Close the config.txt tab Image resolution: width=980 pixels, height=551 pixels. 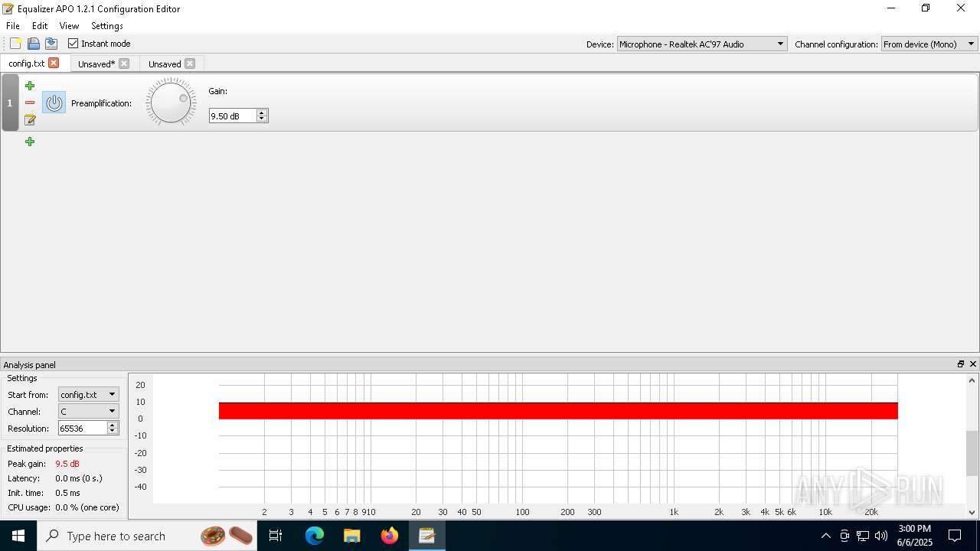tap(54, 64)
